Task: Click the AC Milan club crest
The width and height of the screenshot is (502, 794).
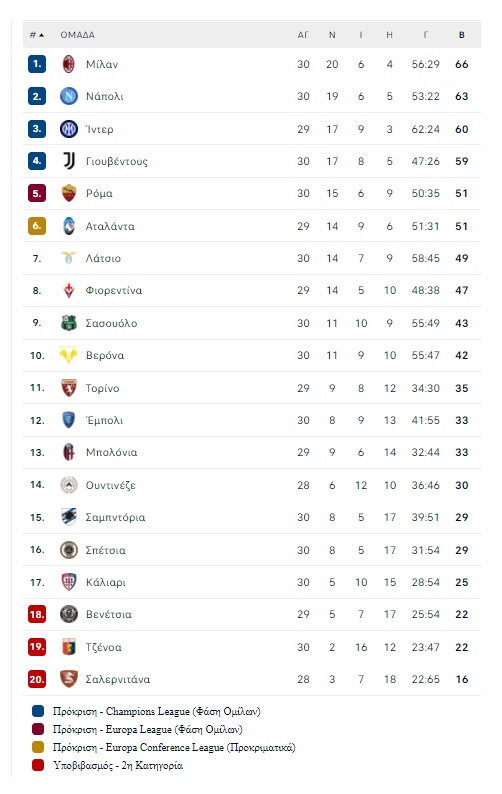Action: tap(68, 64)
